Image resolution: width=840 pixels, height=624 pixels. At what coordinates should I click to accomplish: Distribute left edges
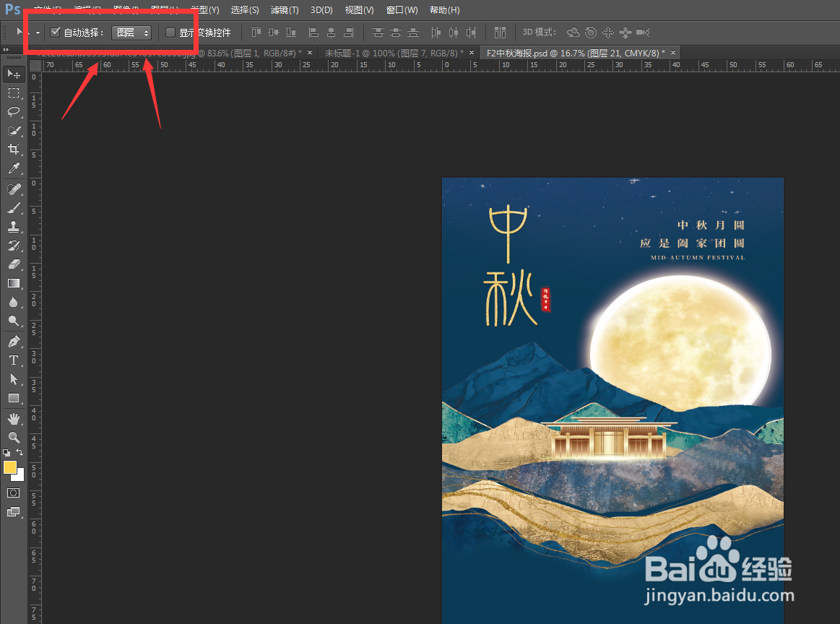(436, 32)
